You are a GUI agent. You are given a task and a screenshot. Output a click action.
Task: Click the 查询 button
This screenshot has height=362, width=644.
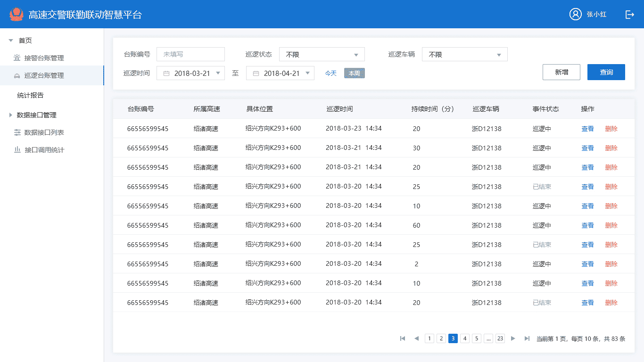pos(606,72)
